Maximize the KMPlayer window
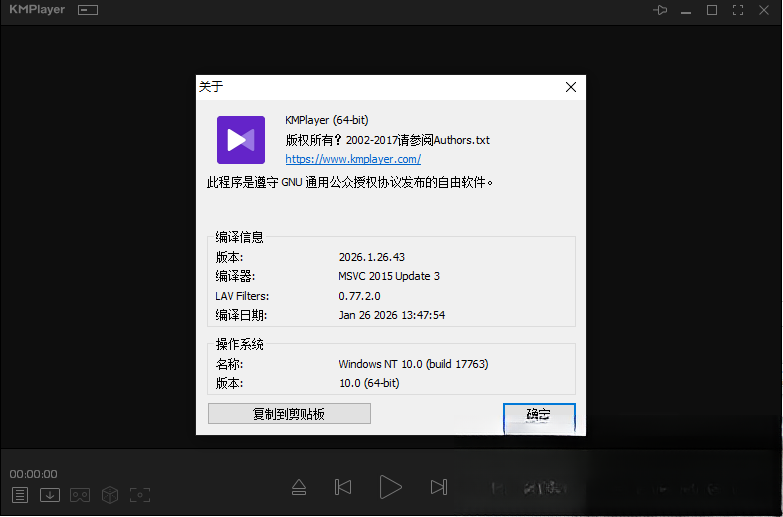 (712, 10)
